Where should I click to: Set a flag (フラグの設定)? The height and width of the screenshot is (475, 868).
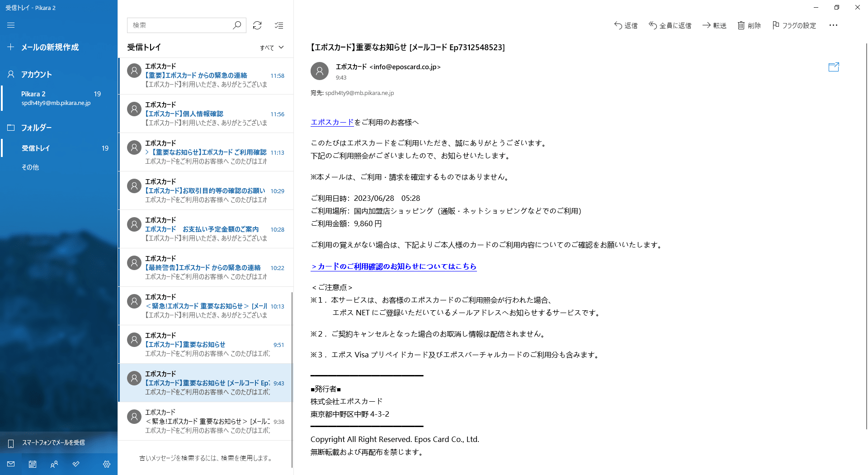[x=794, y=25]
